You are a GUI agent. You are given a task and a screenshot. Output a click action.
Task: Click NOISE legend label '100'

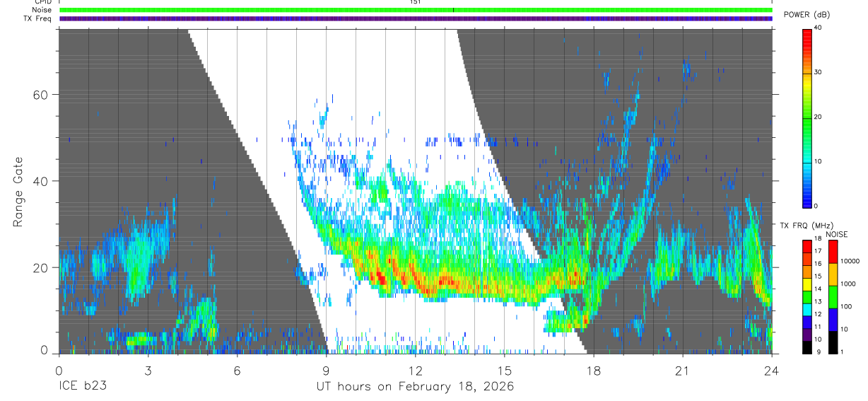847,307
